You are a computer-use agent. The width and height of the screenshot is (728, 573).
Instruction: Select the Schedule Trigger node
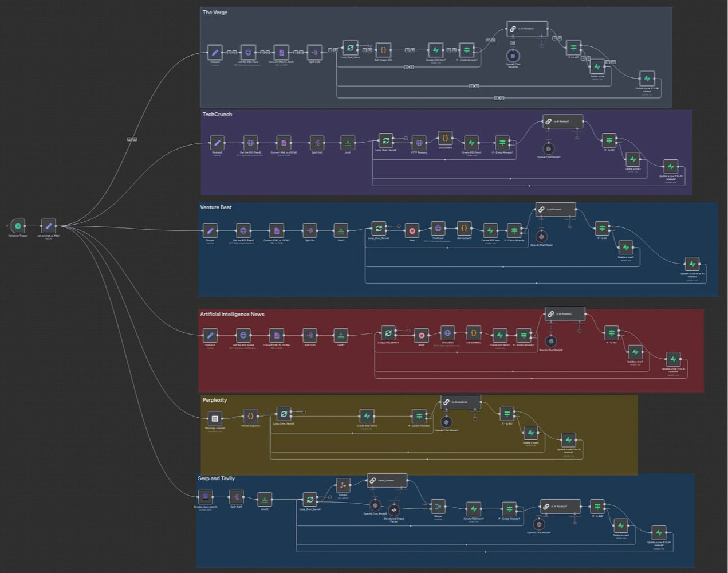[x=18, y=226]
